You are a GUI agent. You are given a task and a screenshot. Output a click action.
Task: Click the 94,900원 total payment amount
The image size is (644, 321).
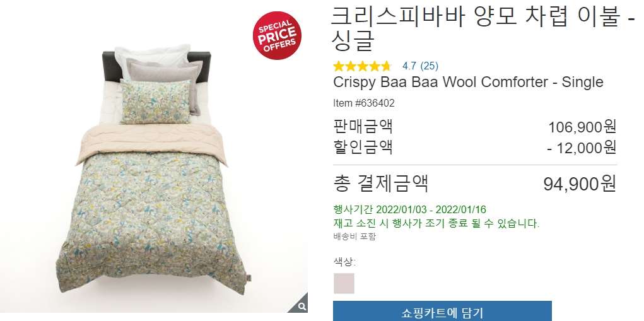[x=580, y=184]
